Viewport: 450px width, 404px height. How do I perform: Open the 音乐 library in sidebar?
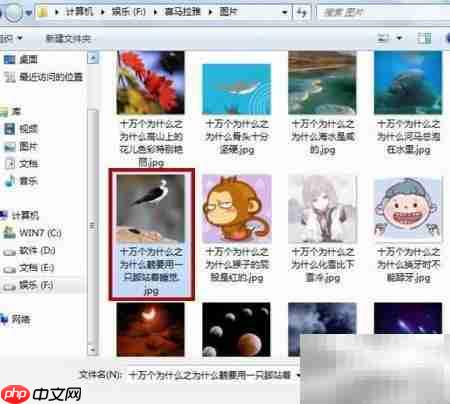coord(21,181)
